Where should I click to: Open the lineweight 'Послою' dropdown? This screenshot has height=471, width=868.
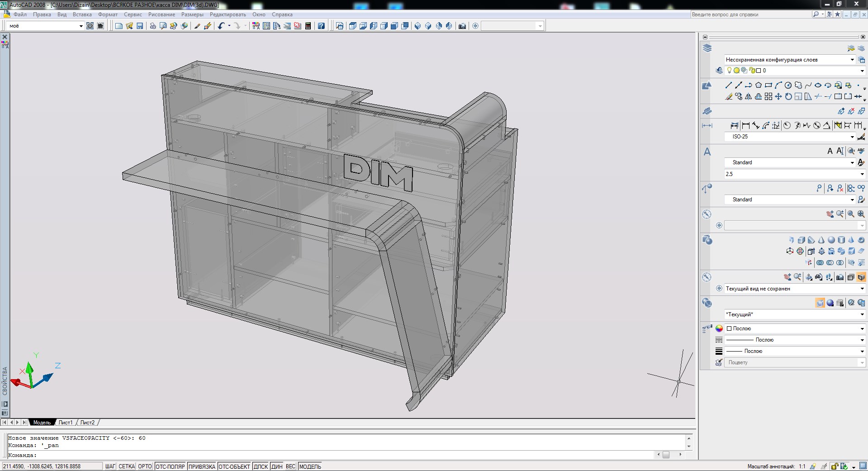pos(795,351)
